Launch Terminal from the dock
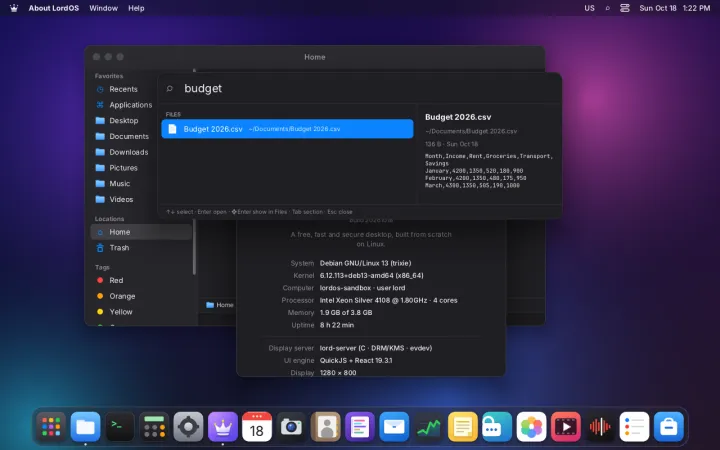 [120, 427]
